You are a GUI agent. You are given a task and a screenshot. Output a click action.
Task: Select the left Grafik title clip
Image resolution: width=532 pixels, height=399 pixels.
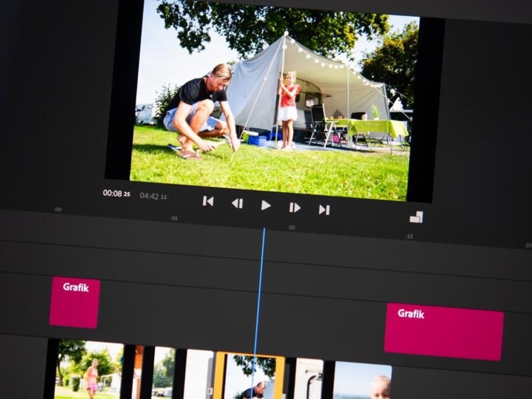[74, 302]
